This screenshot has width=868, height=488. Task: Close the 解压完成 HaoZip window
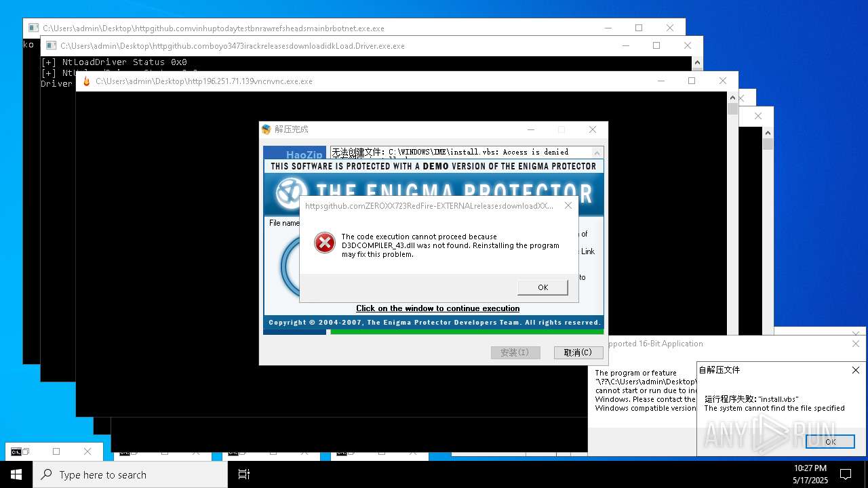coord(593,129)
